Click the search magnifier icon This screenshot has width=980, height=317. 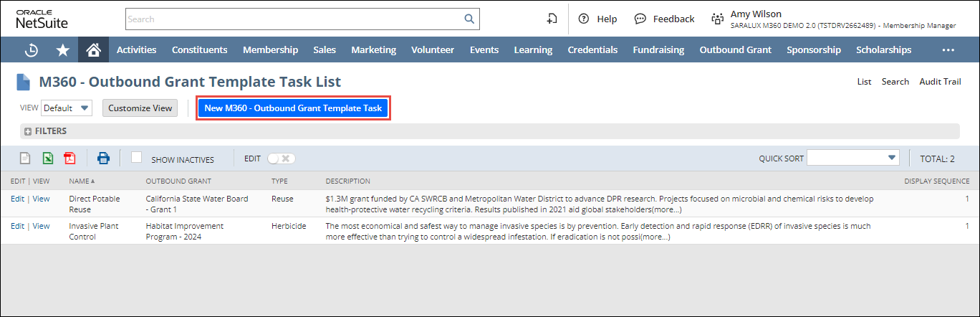469,19
